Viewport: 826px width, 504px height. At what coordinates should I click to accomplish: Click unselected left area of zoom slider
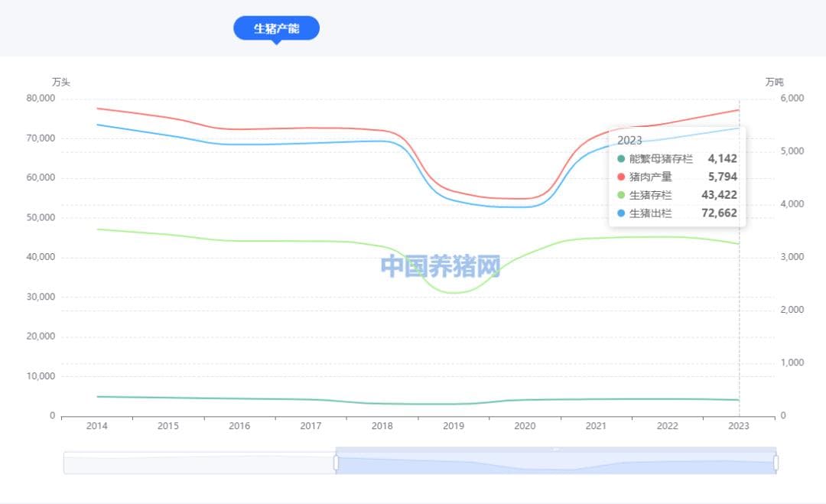tap(199, 463)
